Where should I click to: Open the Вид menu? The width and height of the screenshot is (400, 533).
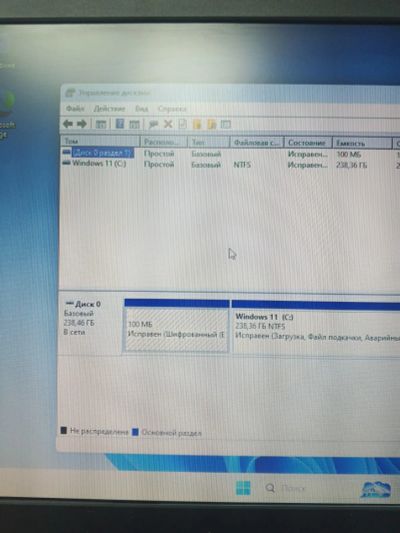[x=141, y=109]
